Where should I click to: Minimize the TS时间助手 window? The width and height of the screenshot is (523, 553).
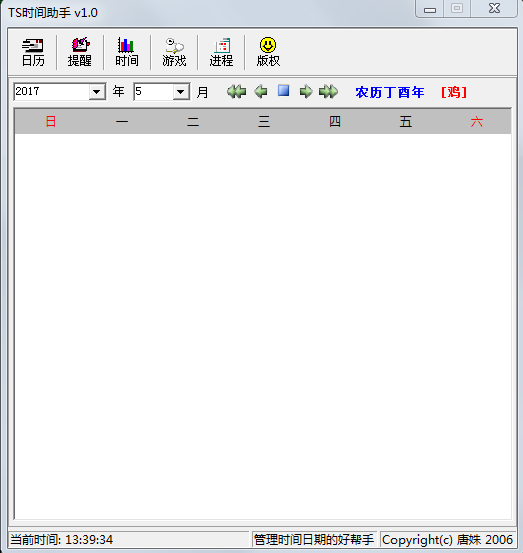point(430,8)
